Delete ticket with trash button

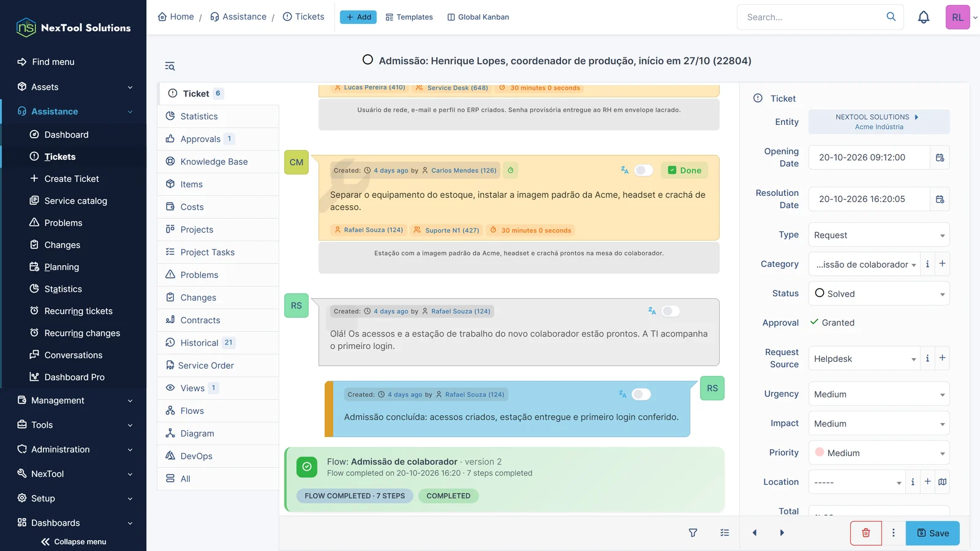(x=866, y=533)
